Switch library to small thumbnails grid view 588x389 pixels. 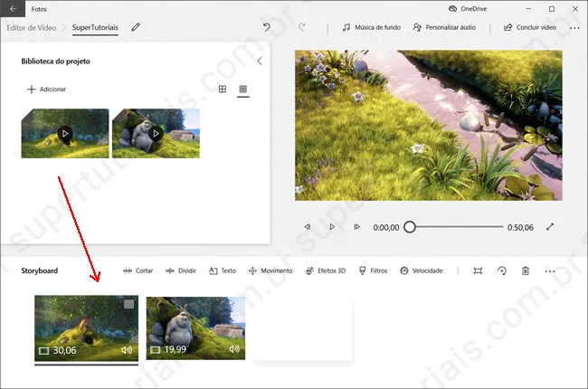tap(243, 89)
